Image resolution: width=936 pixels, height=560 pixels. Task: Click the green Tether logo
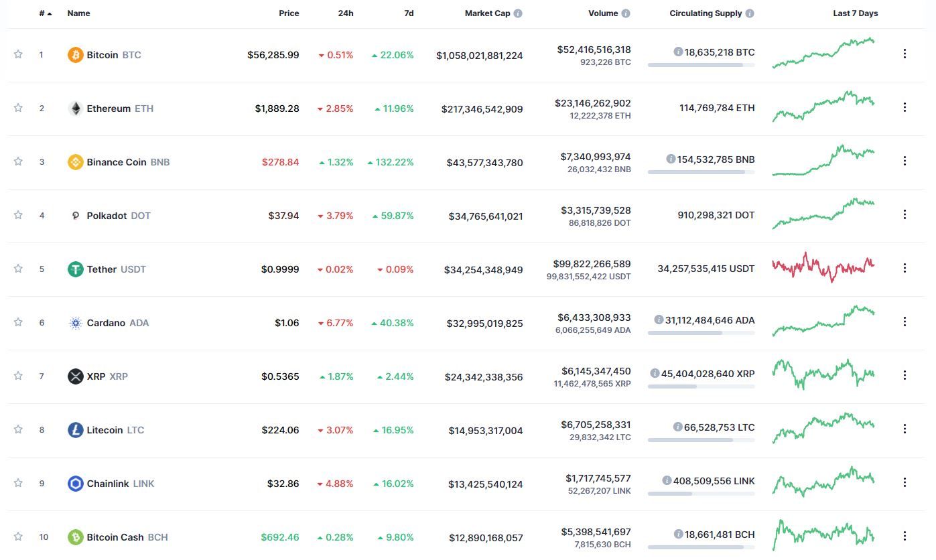[x=76, y=269]
